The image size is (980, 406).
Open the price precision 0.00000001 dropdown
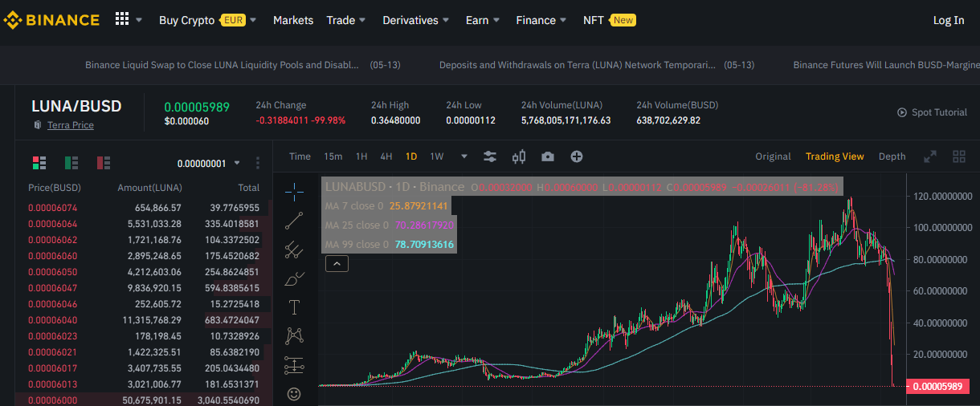[x=209, y=163]
